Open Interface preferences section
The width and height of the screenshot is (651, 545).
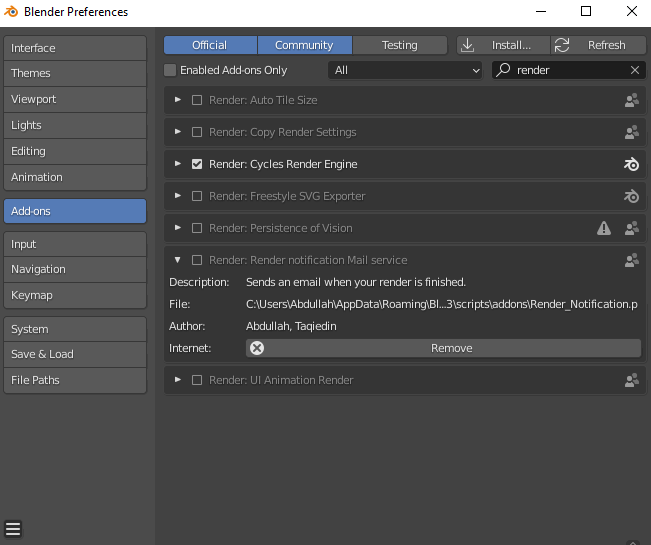(x=75, y=48)
